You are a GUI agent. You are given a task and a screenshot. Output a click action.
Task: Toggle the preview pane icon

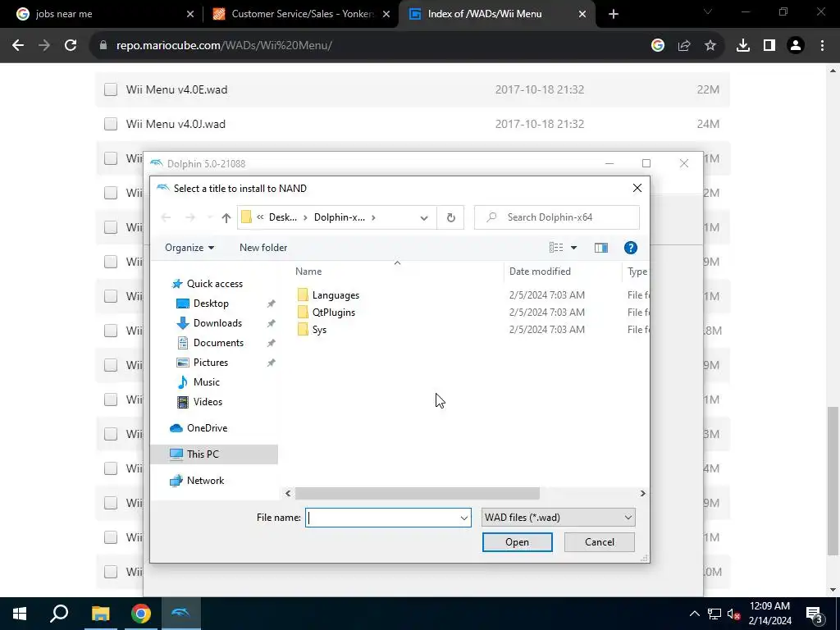tap(601, 248)
